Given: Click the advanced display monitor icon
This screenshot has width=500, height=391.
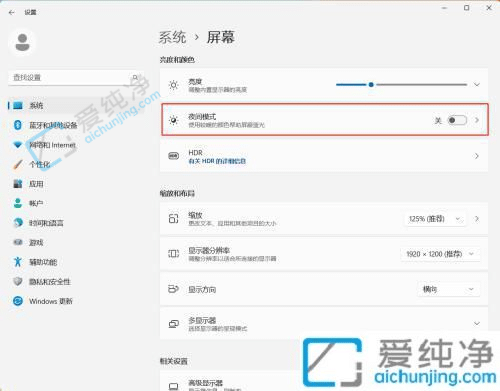Looking at the screenshot, I should 174,386.
